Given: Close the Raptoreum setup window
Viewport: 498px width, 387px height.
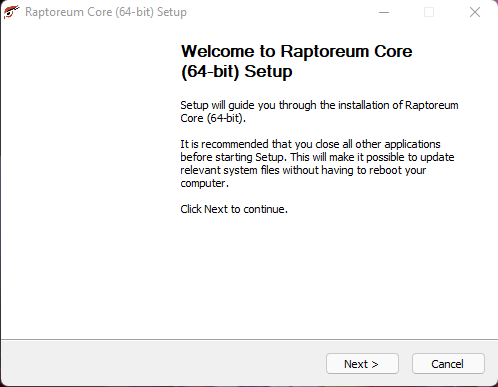Looking at the screenshot, I should pos(475,12).
